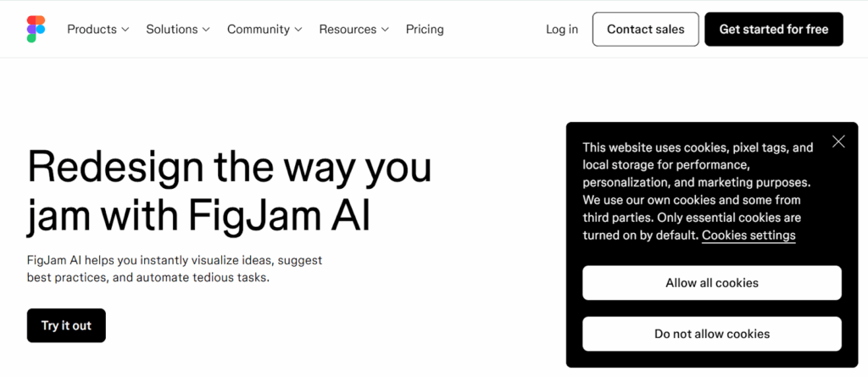Open the Resources dropdown menu

[353, 29]
